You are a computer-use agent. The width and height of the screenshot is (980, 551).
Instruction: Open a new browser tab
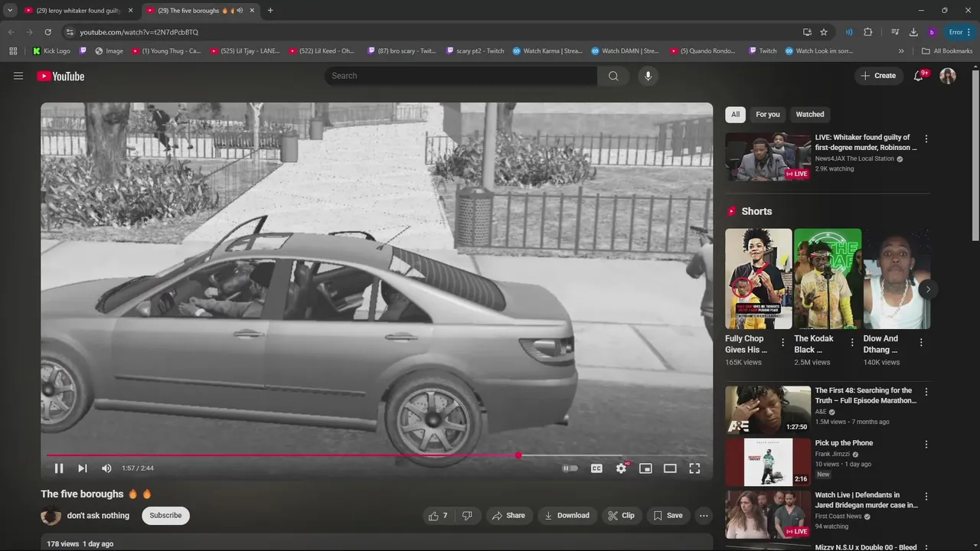pyautogui.click(x=270, y=11)
